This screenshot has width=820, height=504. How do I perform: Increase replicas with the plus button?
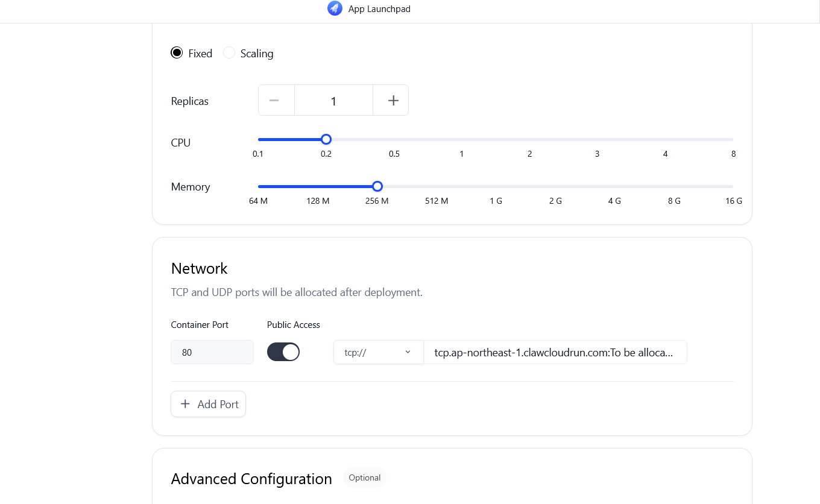(393, 100)
